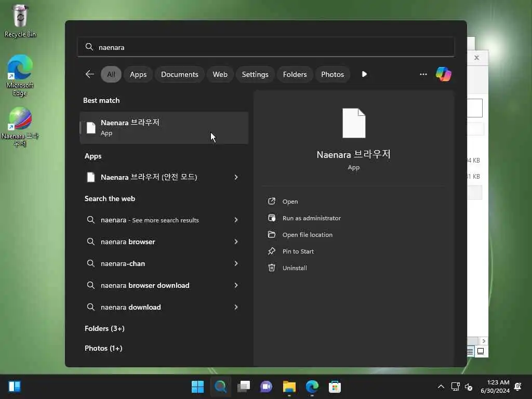This screenshot has width=532, height=399.
Task: Click the Naenara app file icon in preview pane
Action: 353,123
